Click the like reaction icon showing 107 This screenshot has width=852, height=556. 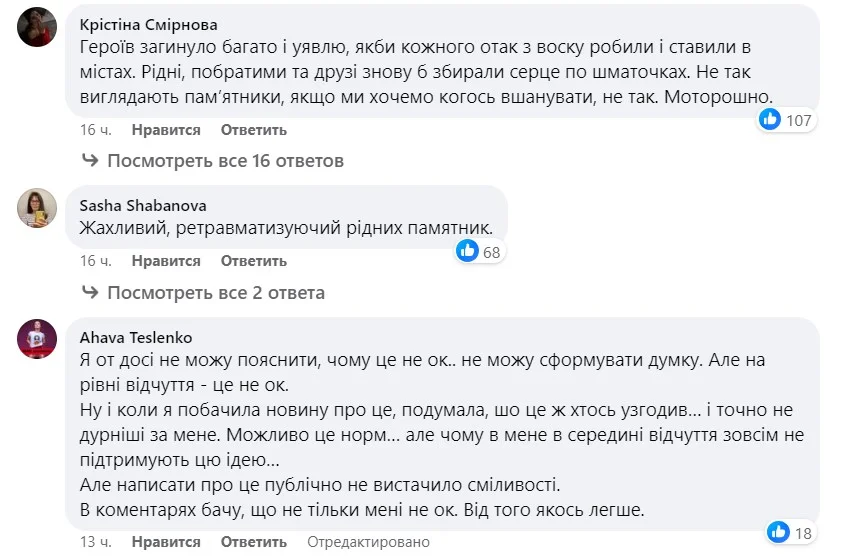770,120
